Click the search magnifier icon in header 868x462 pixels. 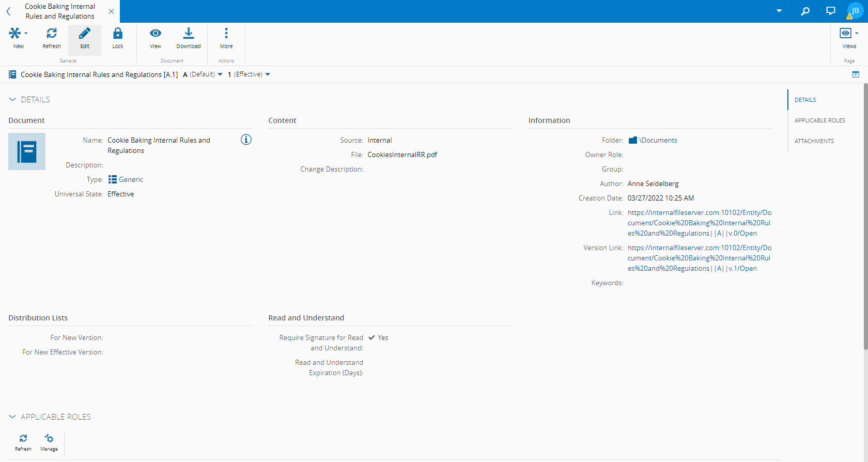805,11
